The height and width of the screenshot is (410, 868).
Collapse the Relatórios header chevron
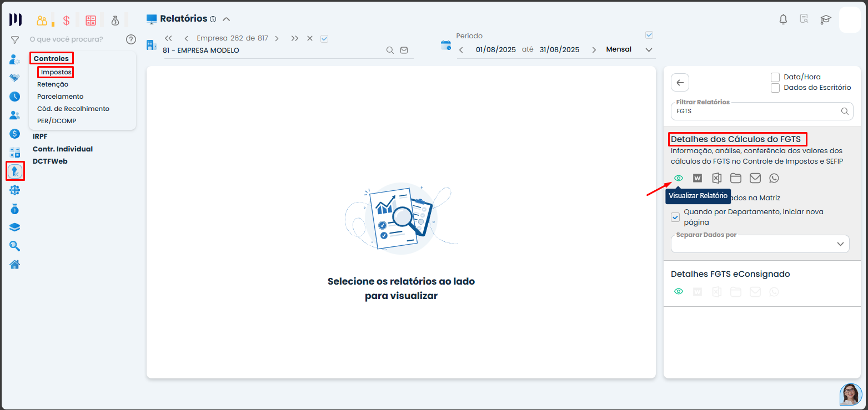[226, 19]
